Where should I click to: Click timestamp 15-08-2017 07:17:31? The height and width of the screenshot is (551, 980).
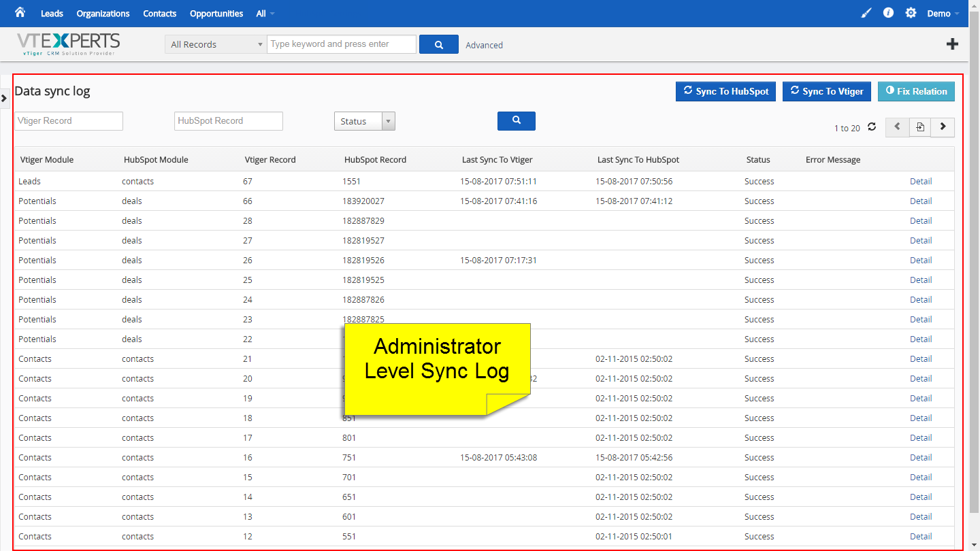[x=499, y=260]
